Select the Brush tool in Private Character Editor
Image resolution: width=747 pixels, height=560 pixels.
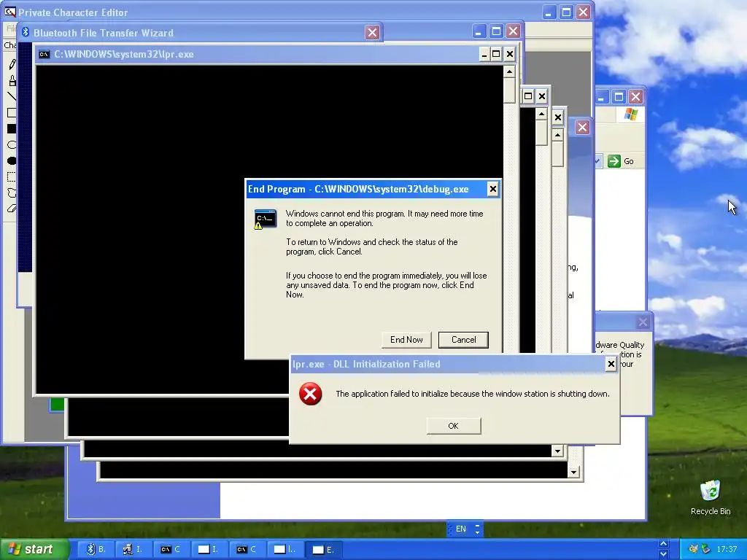click(x=12, y=80)
